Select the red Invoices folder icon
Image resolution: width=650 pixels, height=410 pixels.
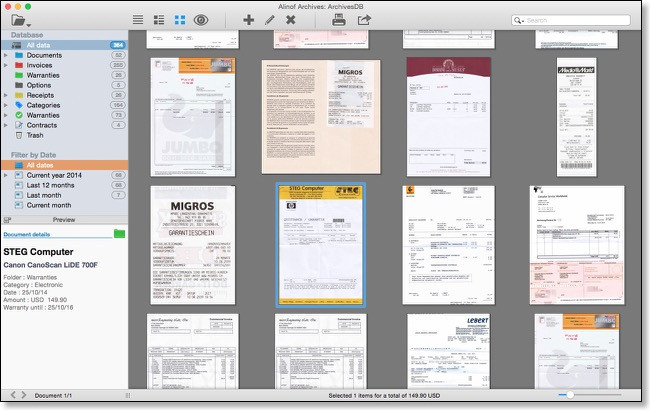point(19,65)
